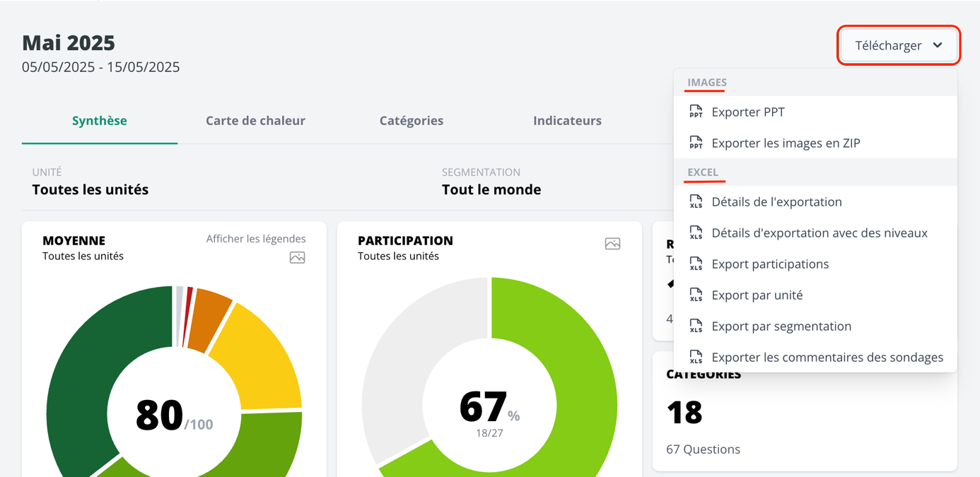Open the Indicateurs tab
The height and width of the screenshot is (477, 980).
[x=567, y=121]
